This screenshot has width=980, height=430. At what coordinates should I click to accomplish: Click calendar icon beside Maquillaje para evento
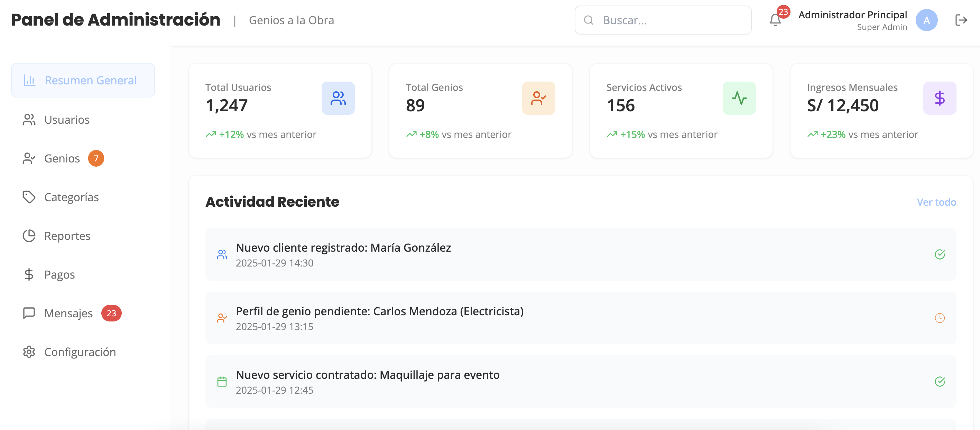[x=222, y=381]
